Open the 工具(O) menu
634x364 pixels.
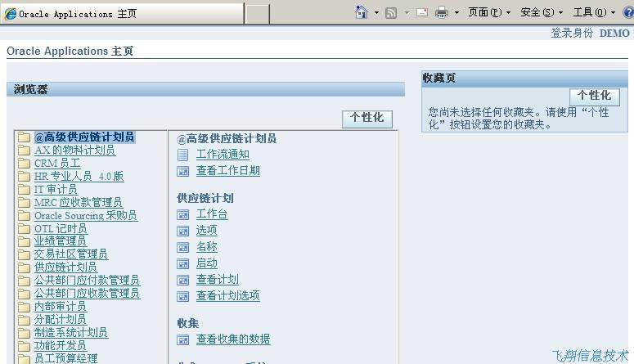[x=594, y=12]
